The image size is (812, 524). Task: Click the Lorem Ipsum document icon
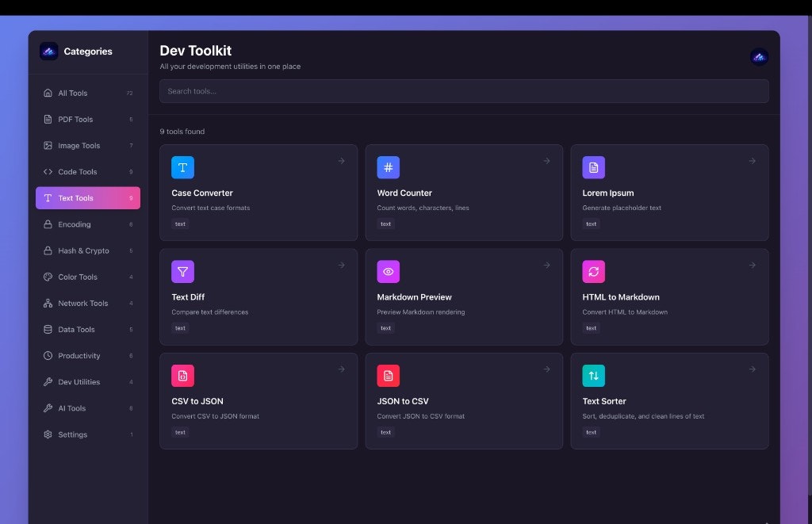(593, 167)
